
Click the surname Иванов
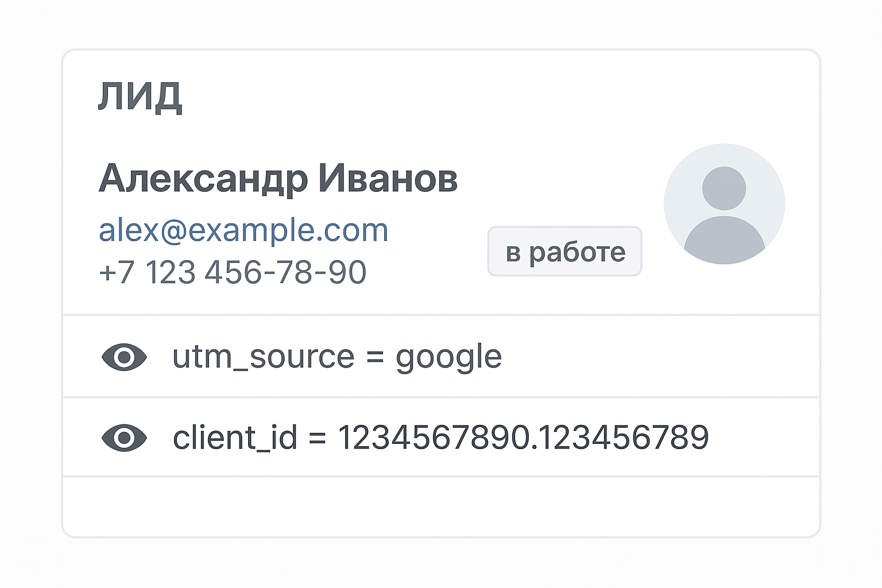(388, 178)
